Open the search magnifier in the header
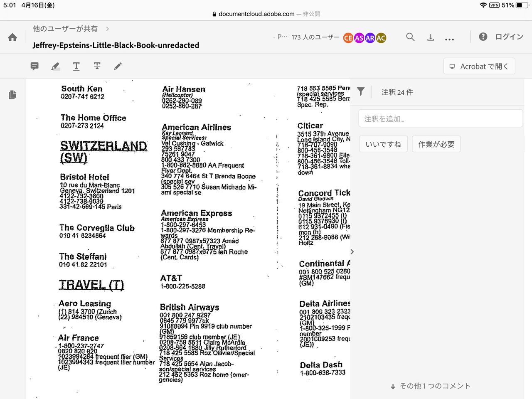The height and width of the screenshot is (399, 532). [410, 37]
